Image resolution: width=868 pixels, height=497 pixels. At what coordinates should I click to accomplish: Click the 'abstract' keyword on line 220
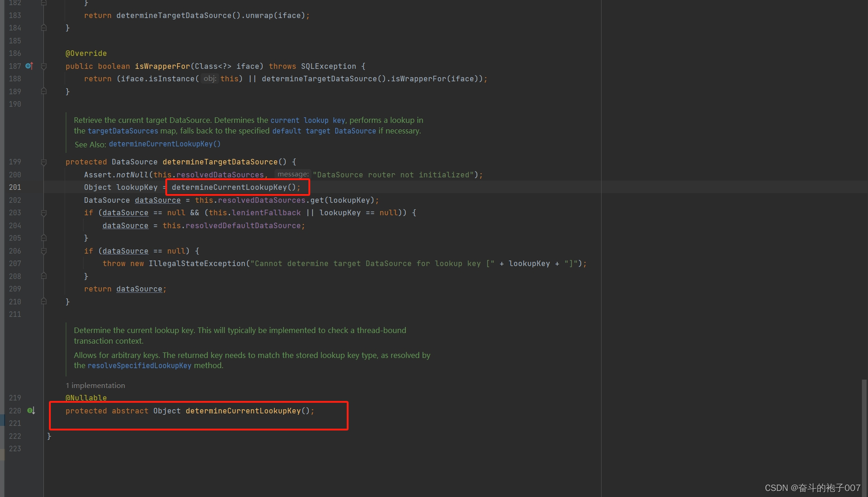130,411
